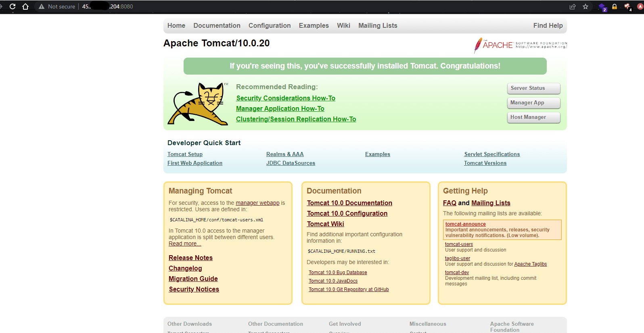The image size is (644, 333).
Task: Reload the page with the refresh icon
Action: click(x=13, y=6)
